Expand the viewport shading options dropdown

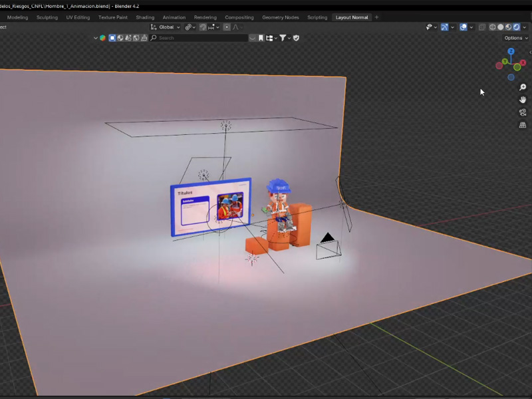pos(525,27)
